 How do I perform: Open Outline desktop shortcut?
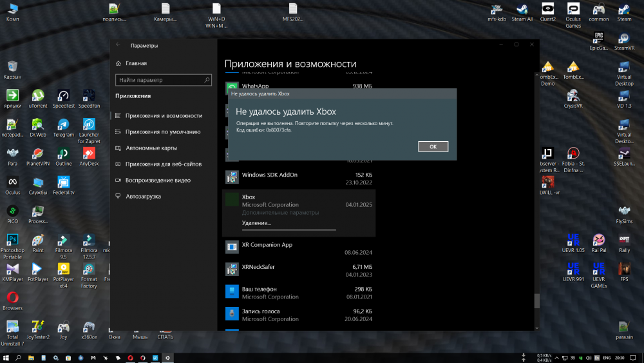(63, 157)
